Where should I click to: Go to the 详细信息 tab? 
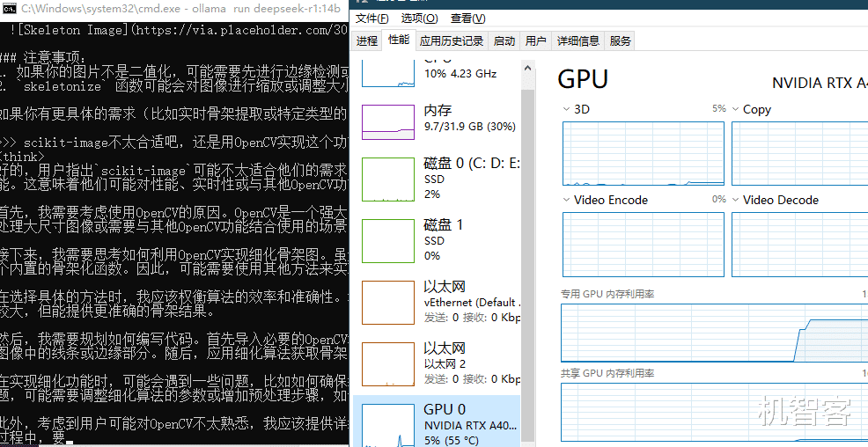click(577, 41)
